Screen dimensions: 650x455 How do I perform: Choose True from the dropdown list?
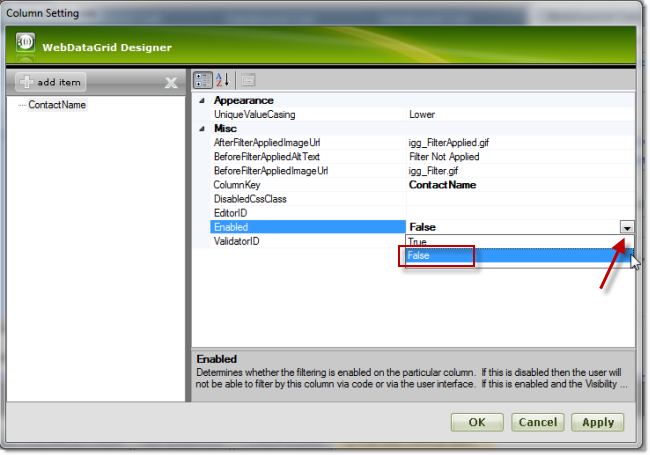418,242
